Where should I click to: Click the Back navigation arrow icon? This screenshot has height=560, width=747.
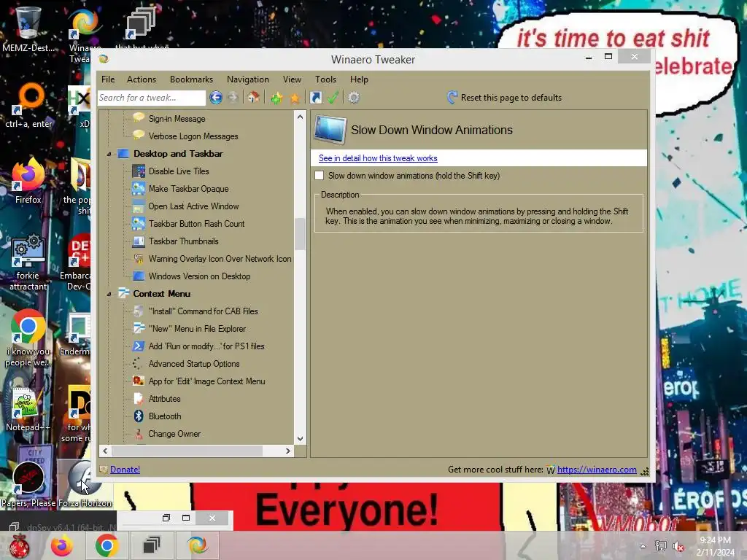click(215, 98)
